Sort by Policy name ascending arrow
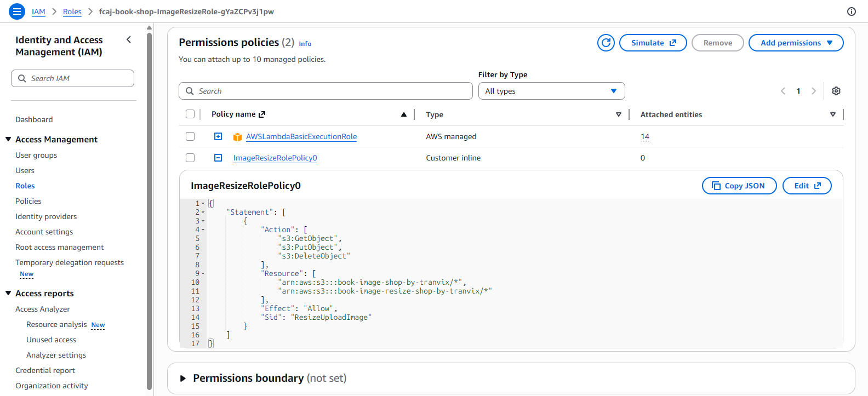Image resolution: width=868 pixels, height=396 pixels. point(404,114)
